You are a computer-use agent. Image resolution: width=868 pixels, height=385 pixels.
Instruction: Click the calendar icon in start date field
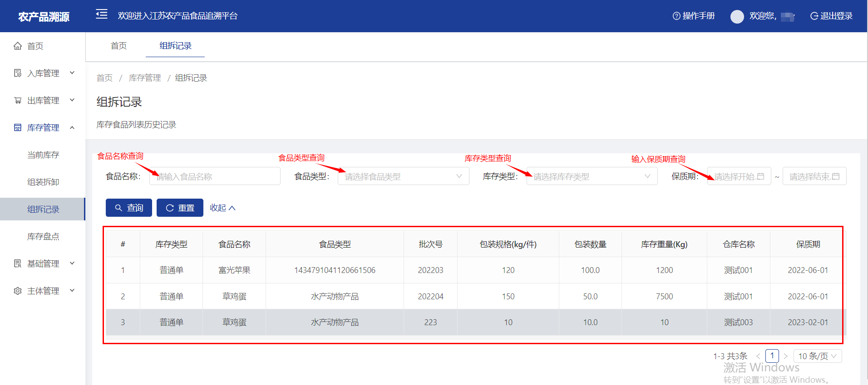[761, 176]
